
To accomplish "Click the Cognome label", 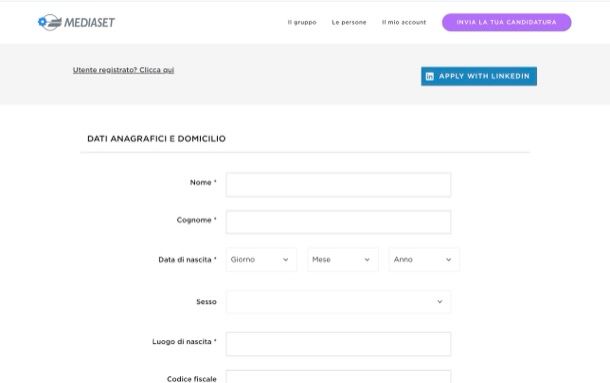I will 196,220.
